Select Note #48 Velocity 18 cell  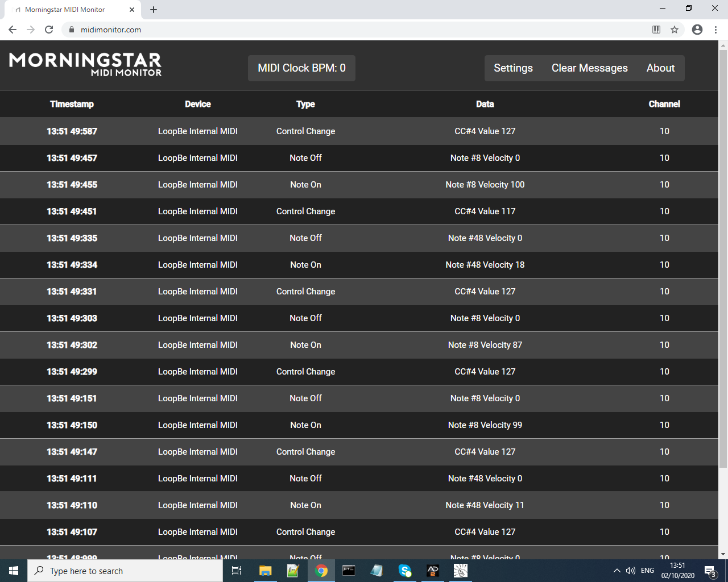[485, 265]
